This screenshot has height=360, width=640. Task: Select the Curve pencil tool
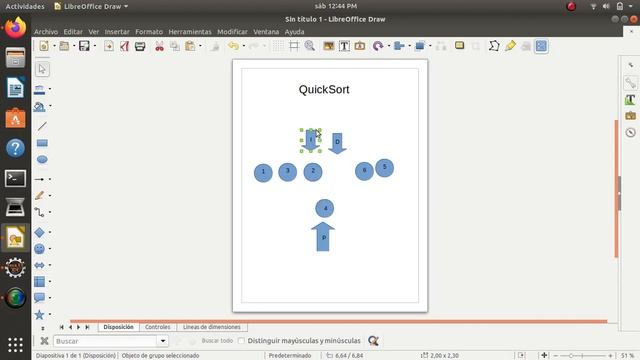(x=40, y=196)
